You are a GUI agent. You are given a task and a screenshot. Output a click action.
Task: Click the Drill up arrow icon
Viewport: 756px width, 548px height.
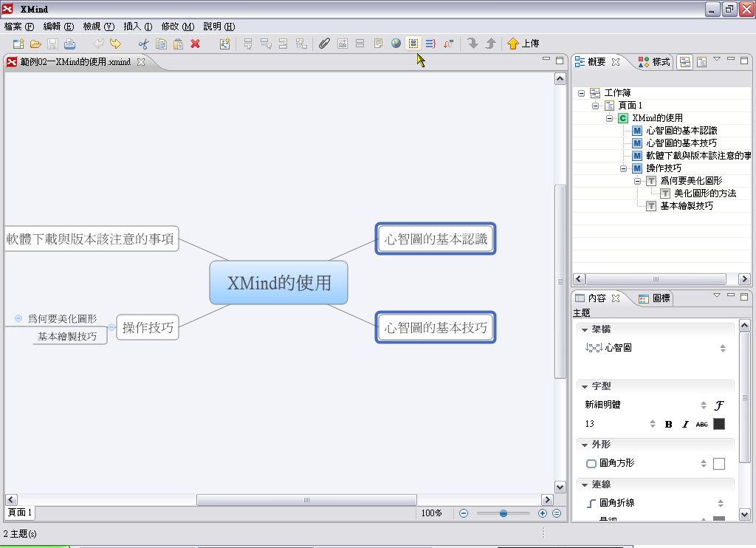[490, 44]
